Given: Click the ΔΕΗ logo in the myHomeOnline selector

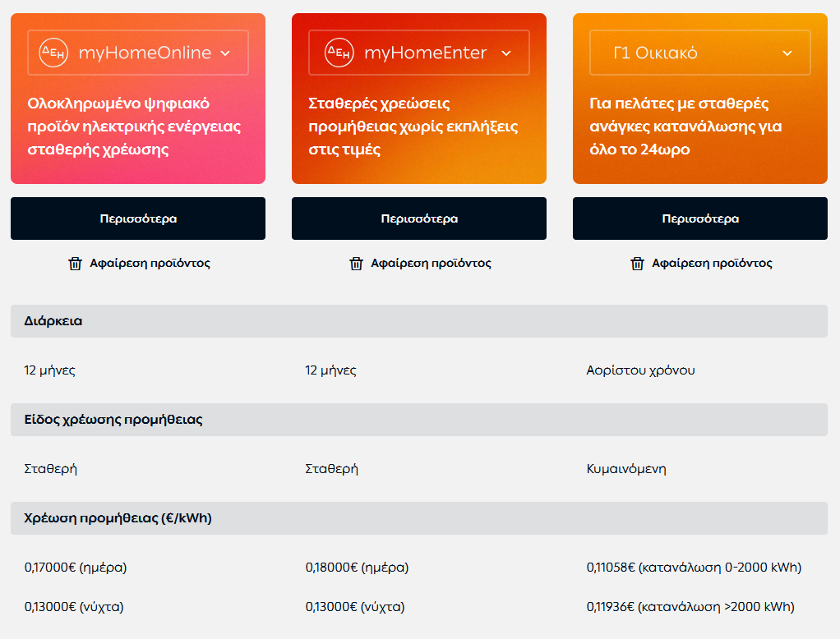Looking at the screenshot, I should click(x=53, y=53).
